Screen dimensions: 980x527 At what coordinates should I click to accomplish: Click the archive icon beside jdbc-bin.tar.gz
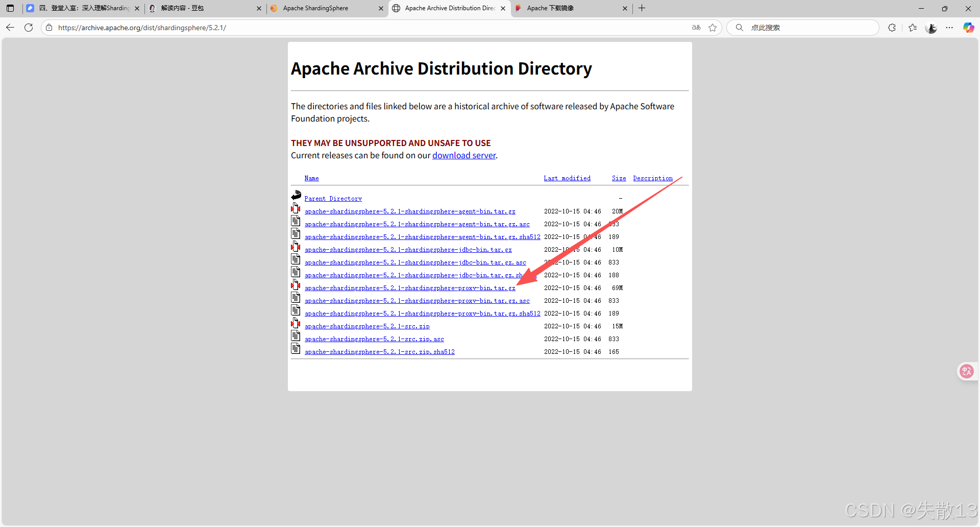tap(296, 246)
